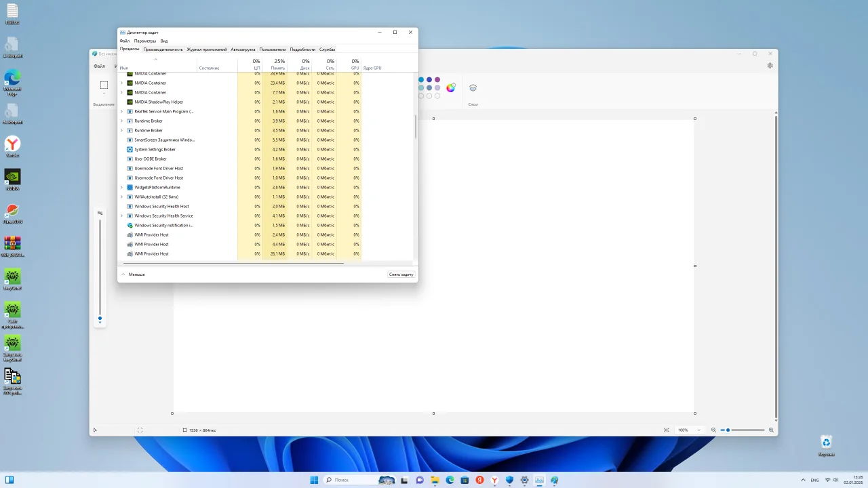Click the zoom out magnifier in Paint
Viewport: 868px width, 488px height.
[713, 430]
